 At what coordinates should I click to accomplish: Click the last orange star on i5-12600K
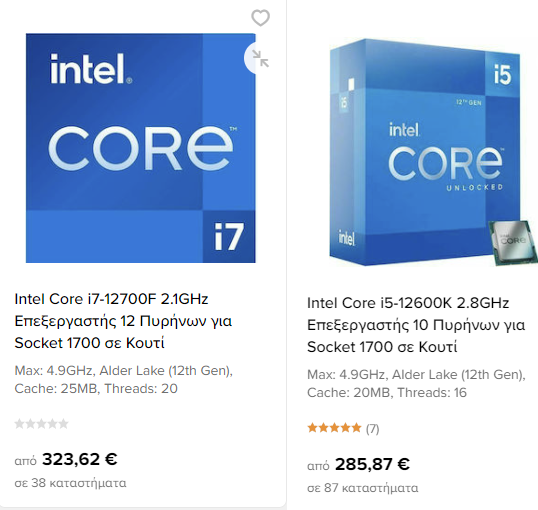click(x=356, y=428)
